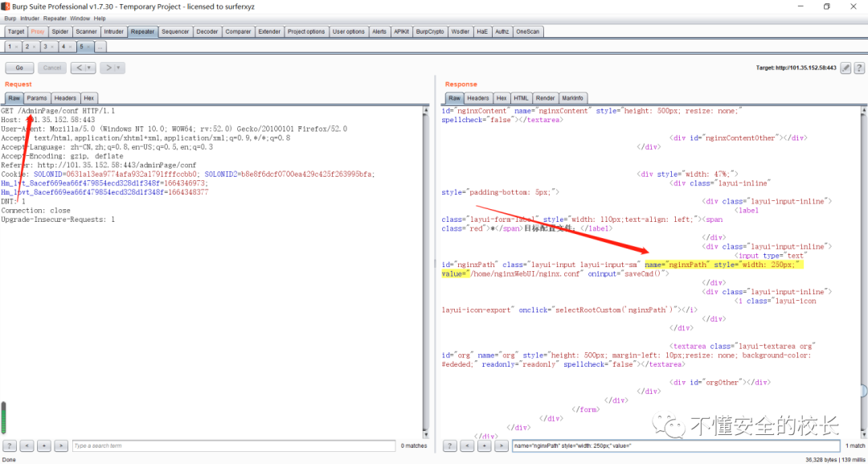The image size is (868, 464).
Task: Switch request view to Hex tab
Action: click(89, 98)
